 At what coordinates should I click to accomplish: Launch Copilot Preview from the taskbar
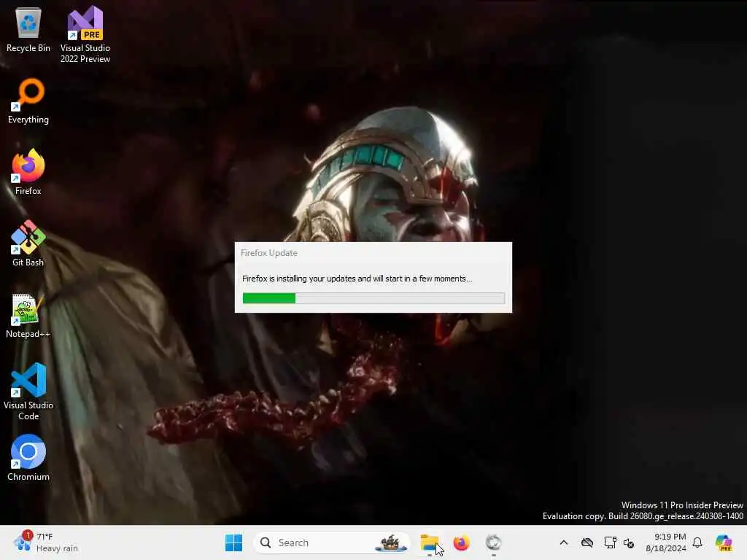tap(724, 542)
